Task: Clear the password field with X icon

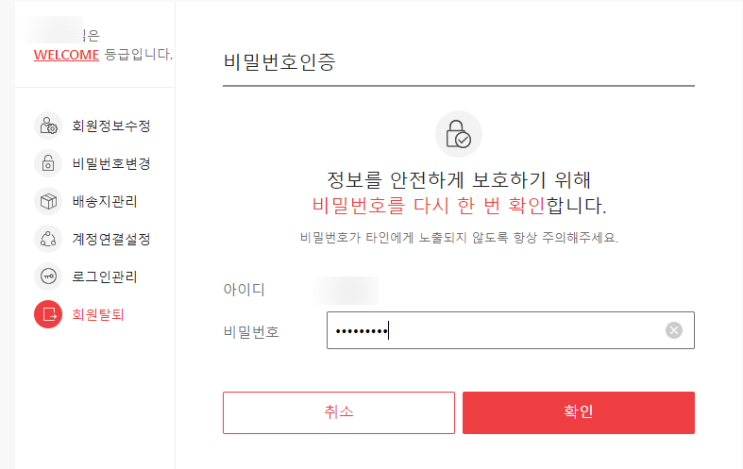Action: (674, 330)
